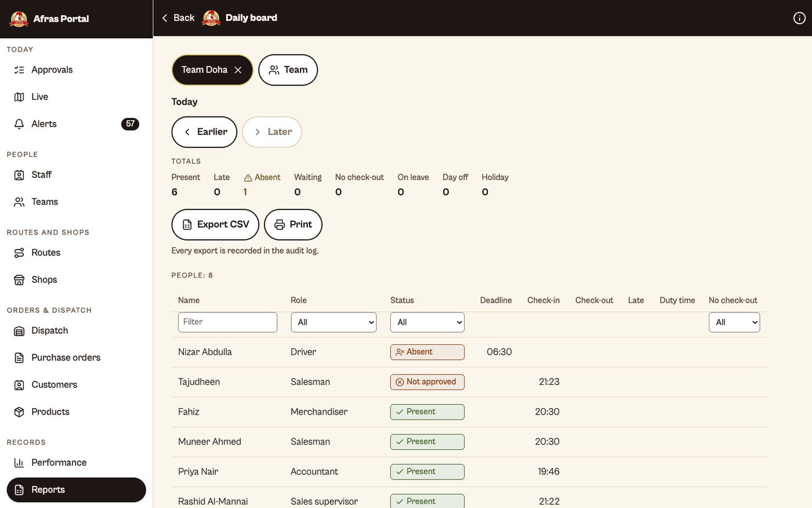Open the Role filter dropdown
The width and height of the screenshot is (812, 508).
(x=333, y=322)
